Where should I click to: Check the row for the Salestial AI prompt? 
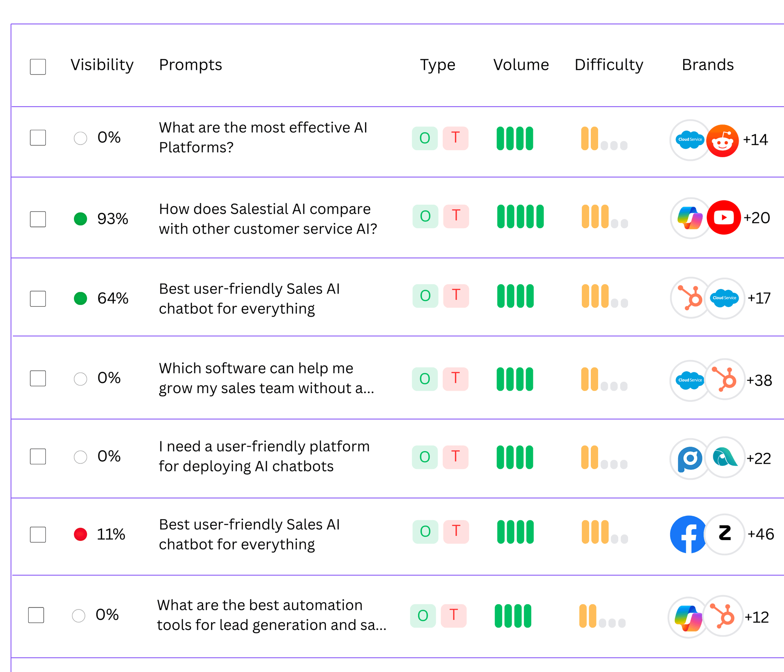(38, 219)
